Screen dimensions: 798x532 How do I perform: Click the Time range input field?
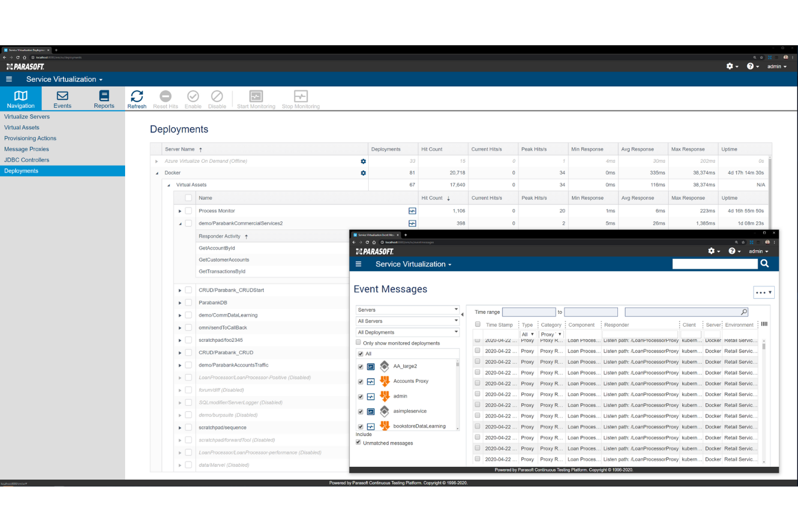528,312
